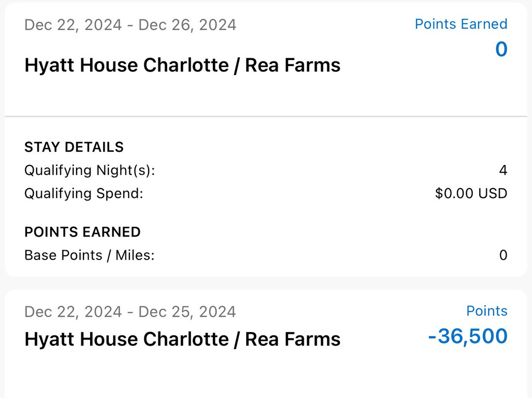This screenshot has height=398, width=532.
Task: Select the Qualifying Spend label
Action: 85,193
